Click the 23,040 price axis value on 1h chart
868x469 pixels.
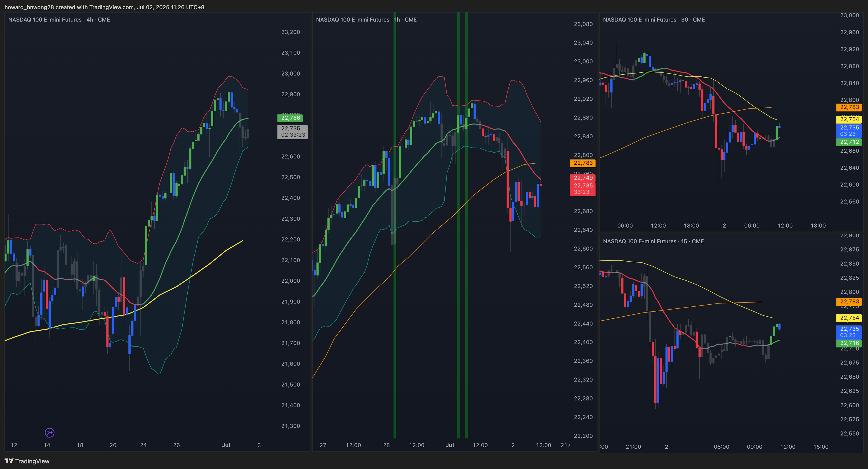[x=583, y=43]
